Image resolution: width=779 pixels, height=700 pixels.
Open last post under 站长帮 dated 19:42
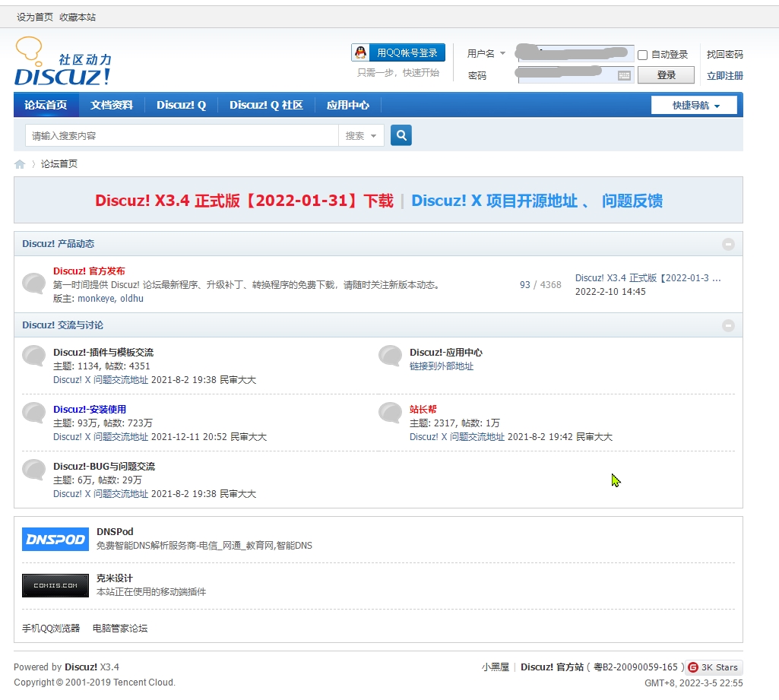click(x=457, y=437)
